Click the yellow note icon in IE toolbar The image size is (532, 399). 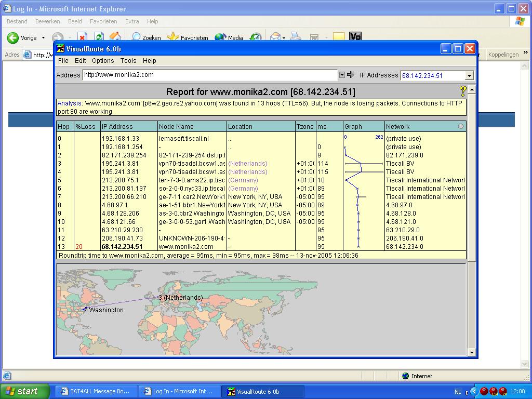coord(339,37)
